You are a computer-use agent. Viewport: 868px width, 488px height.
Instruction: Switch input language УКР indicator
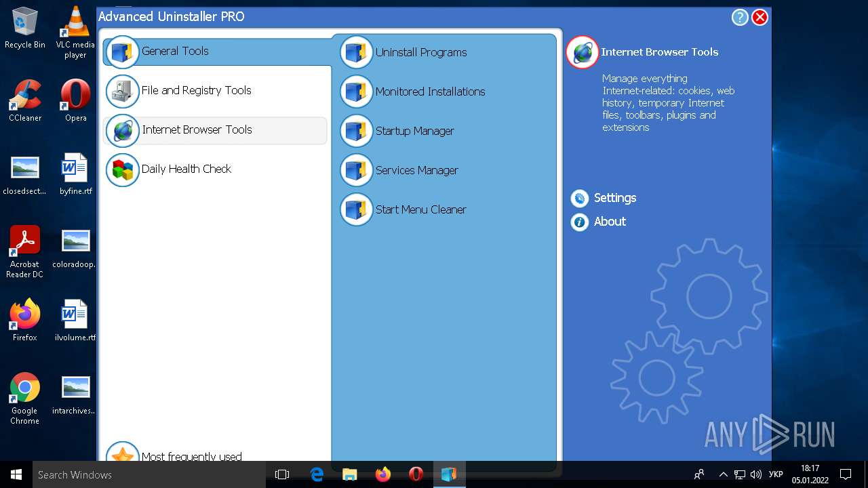pyautogui.click(x=776, y=474)
